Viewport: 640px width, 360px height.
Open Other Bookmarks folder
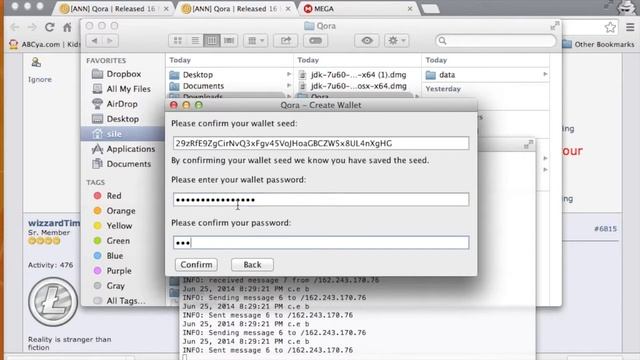[x=599, y=44]
